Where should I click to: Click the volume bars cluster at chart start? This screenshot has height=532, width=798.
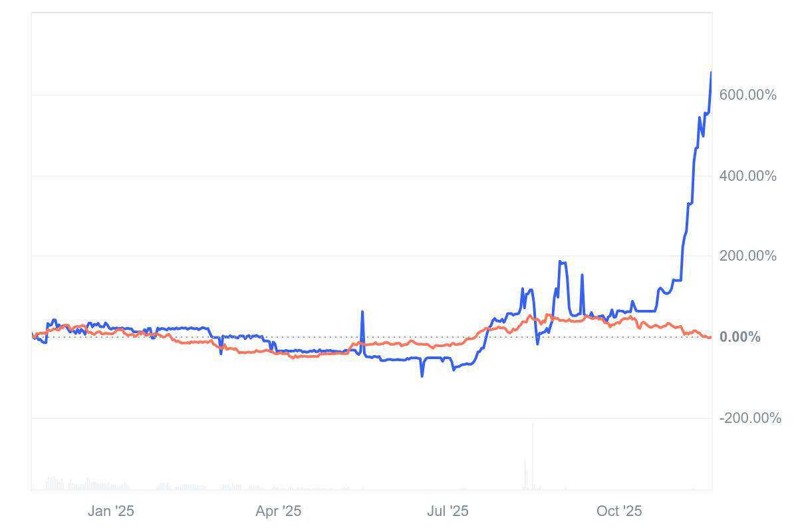pos(52,483)
